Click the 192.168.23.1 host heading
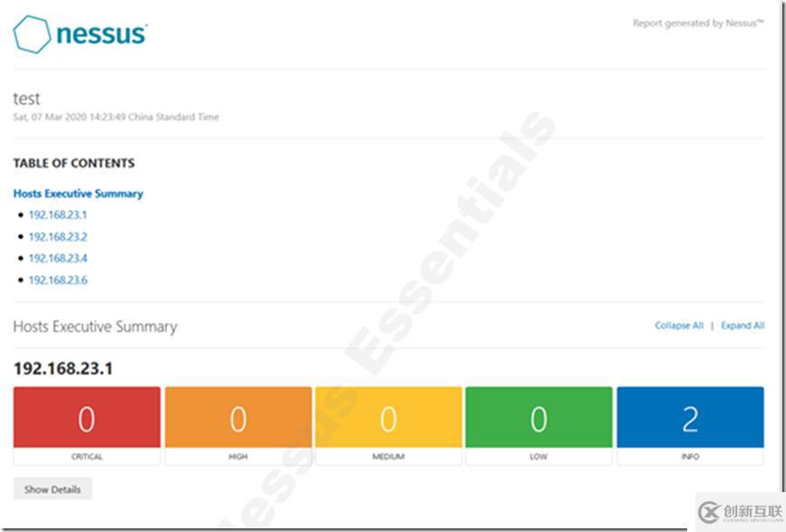Screen dimensions: 786x532 coord(63,369)
